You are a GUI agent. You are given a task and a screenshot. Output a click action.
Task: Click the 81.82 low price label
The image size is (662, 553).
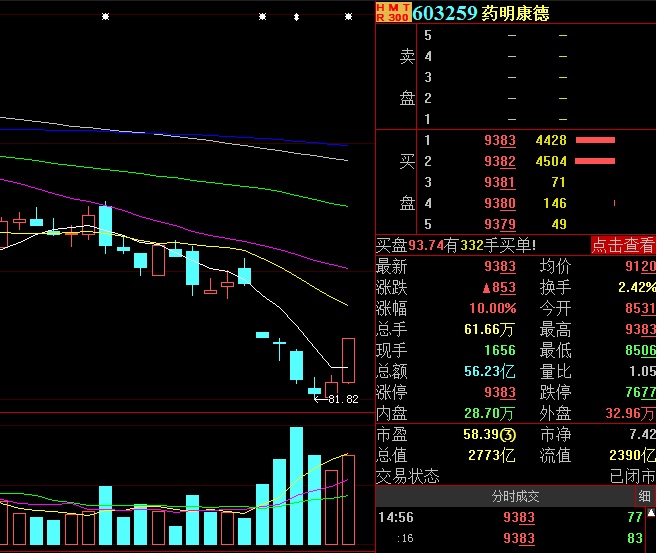pos(343,400)
